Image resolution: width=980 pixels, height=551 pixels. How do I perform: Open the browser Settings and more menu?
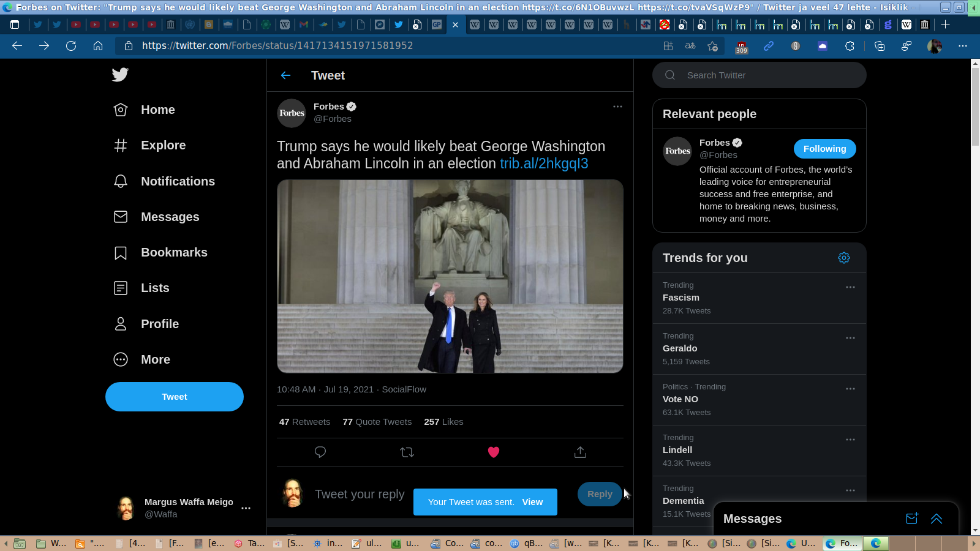(x=963, y=46)
